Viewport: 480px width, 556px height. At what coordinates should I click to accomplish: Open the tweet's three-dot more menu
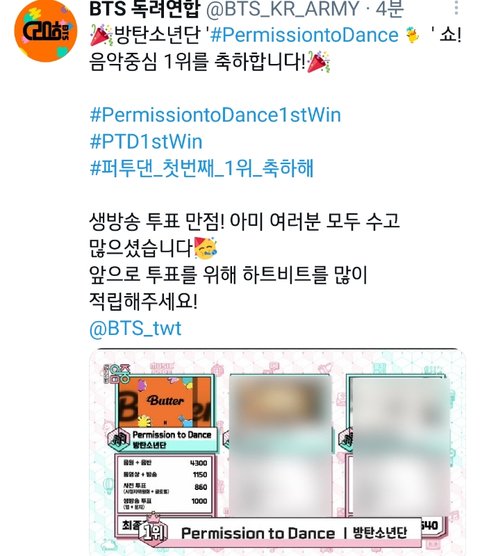456,7
